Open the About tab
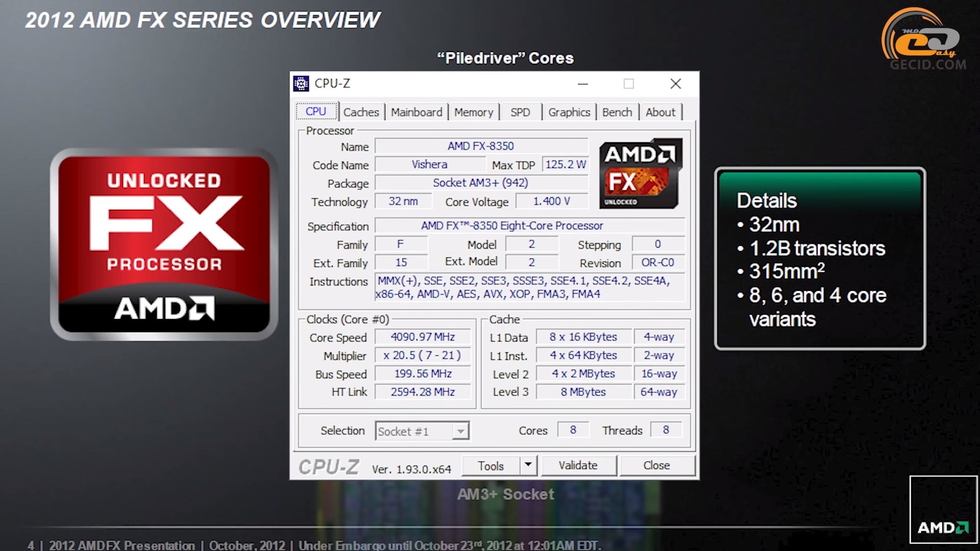 pos(660,112)
